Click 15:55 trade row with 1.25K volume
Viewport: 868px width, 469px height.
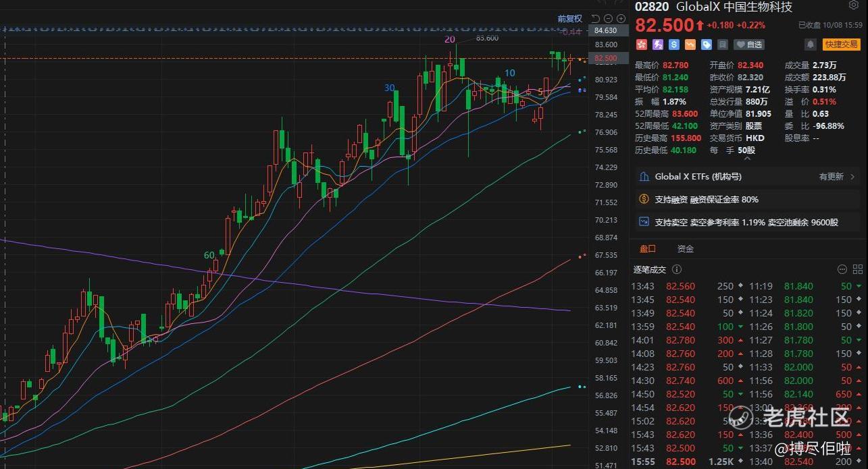[687, 462]
